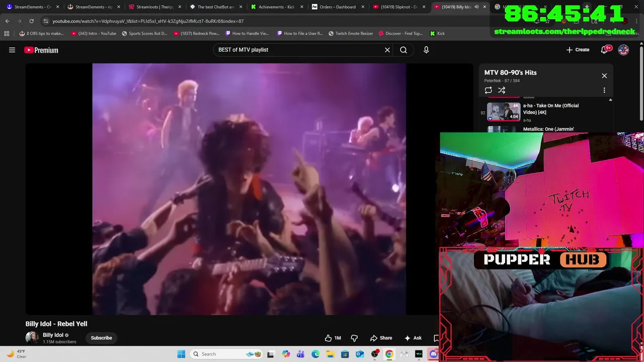The image size is (644, 362).
Task: Open File Explorer from taskbar
Action: click(x=330, y=354)
